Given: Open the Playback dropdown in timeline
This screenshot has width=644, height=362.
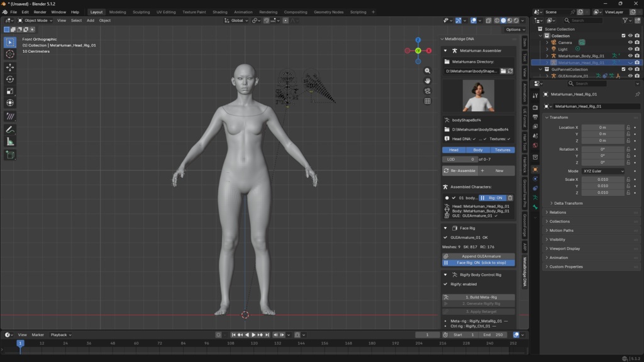Looking at the screenshot, I should (x=61, y=335).
